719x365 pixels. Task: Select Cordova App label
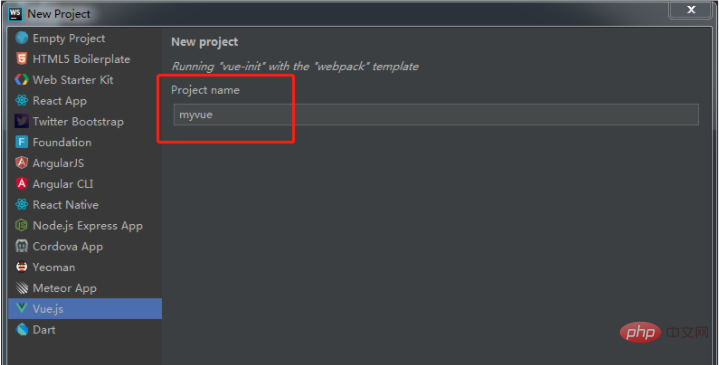[67, 247]
